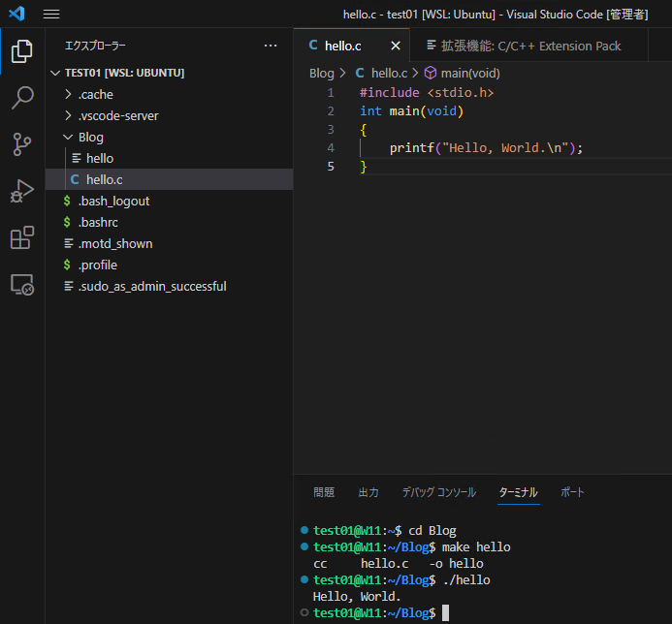This screenshot has height=624, width=672.
Task: Click hello.c in the breadcrumb path
Action: (389, 74)
